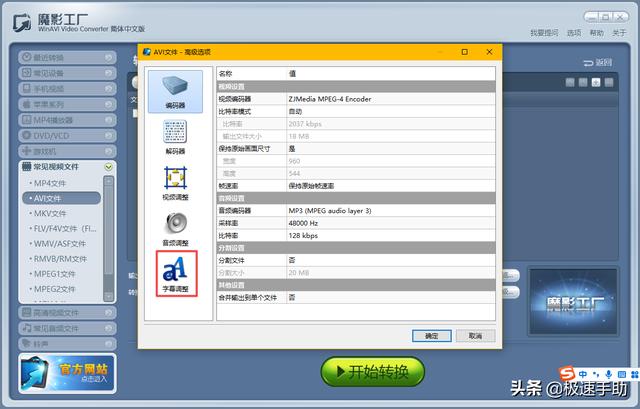Click the last small toolbar icon above file list
Viewport: 640px width, 409px height.
click(609, 82)
